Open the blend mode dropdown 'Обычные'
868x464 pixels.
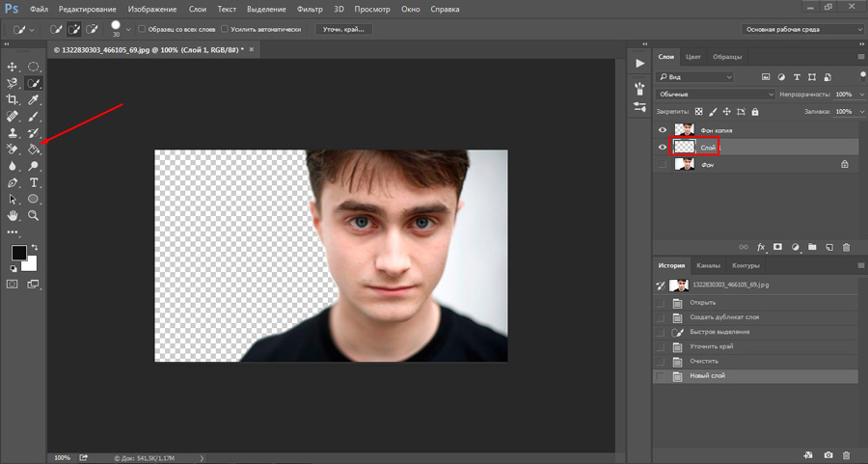tap(715, 95)
